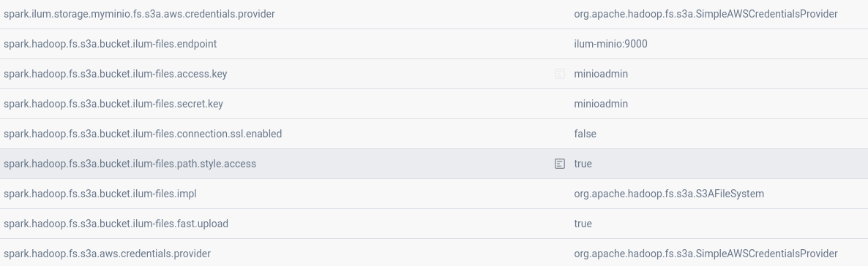The height and width of the screenshot is (266, 868).
Task: Click the true value for fast.upload
Action: point(583,224)
